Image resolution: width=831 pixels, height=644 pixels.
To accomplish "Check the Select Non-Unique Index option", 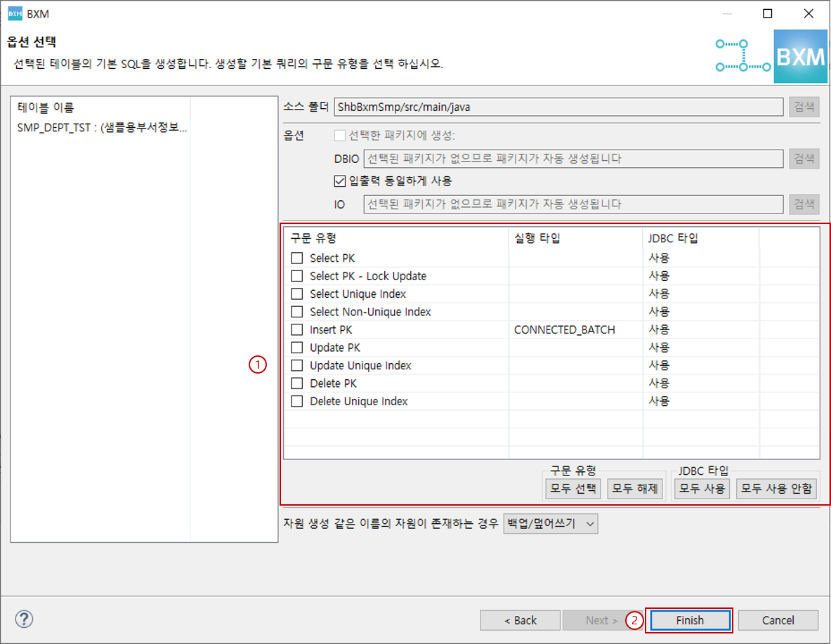I will click(x=296, y=311).
